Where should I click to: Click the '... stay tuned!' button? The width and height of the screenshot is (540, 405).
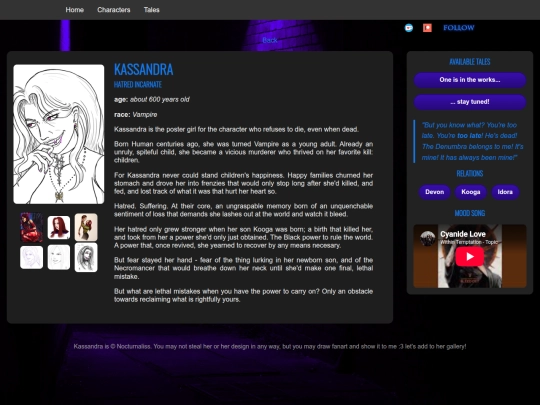(470, 102)
